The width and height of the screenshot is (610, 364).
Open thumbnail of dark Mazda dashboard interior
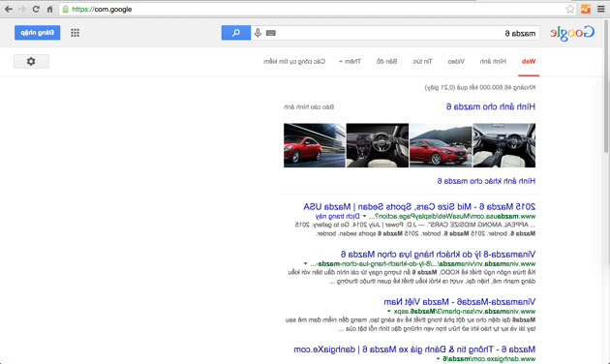coord(378,145)
